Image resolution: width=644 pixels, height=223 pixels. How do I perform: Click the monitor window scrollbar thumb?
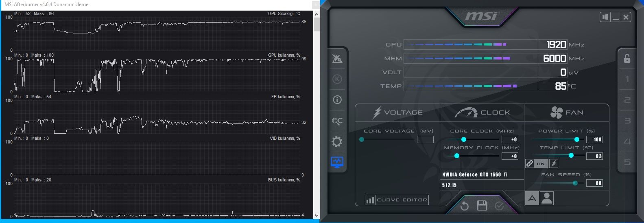[317, 24]
